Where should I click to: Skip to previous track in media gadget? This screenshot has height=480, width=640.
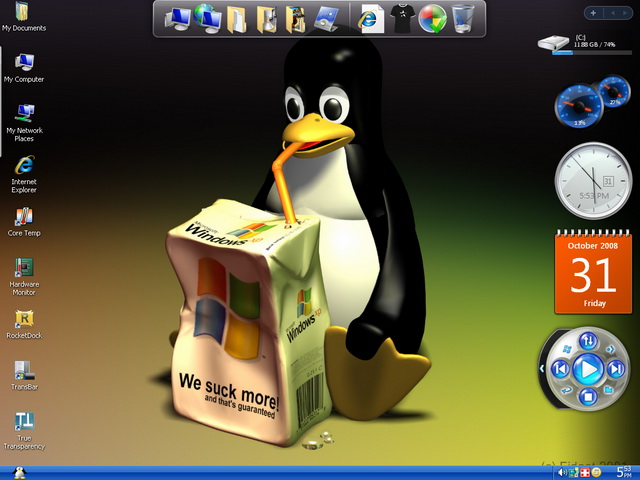(x=560, y=369)
